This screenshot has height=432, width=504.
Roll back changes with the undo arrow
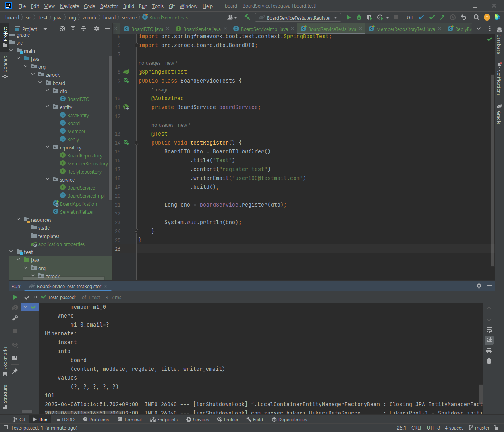click(x=463, y=17)
